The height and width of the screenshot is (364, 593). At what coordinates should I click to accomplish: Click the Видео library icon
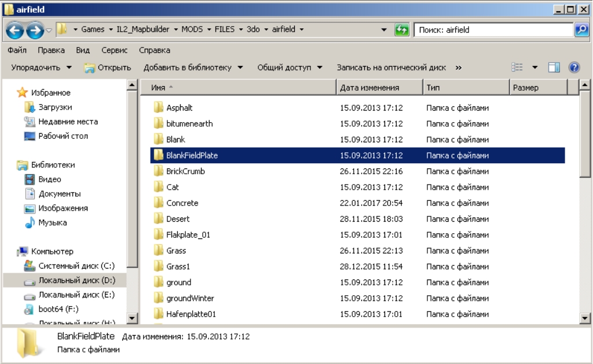[x=30, y=179]
